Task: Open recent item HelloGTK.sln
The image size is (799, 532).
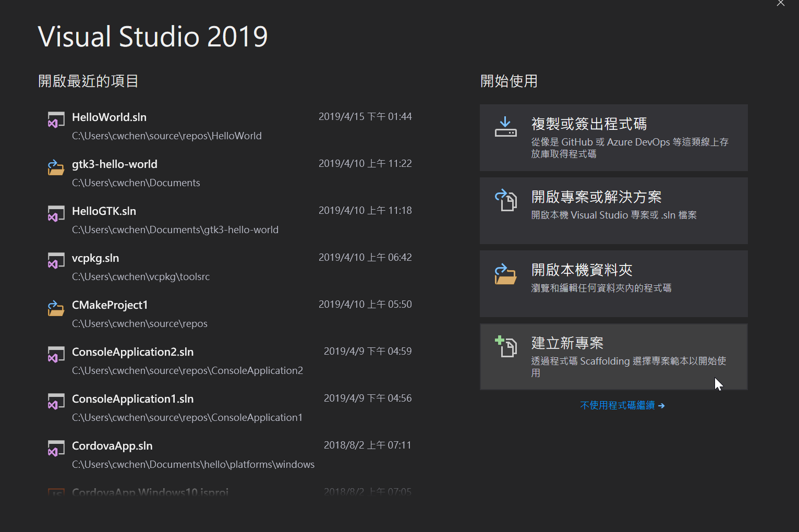Action: [229, 220]
